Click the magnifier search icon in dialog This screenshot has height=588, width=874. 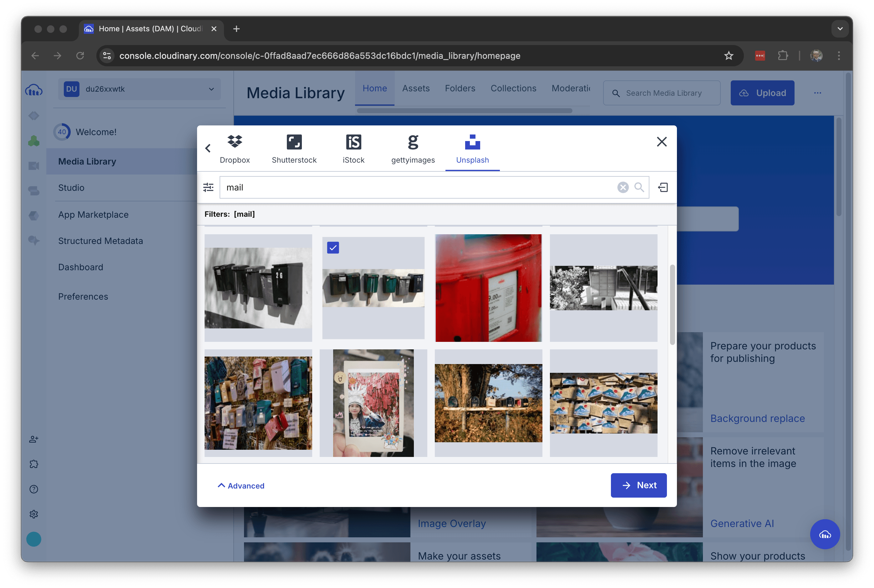[639, 187]
